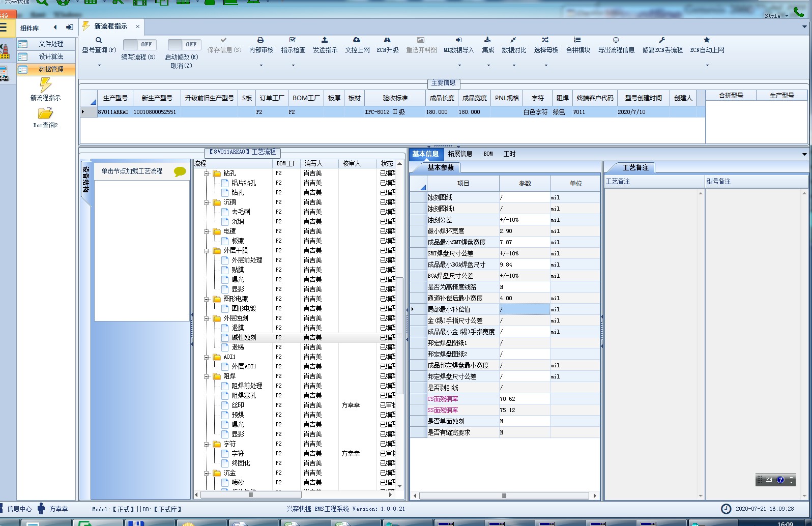Click the 保存信息 checkmark icon

click(x=223, y=40)
